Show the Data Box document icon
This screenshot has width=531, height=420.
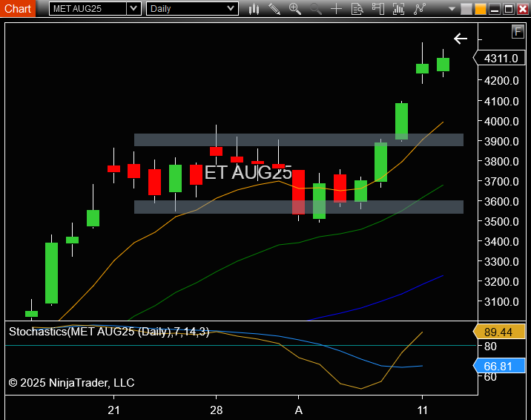pyautogui.click(x=357, y=9)
